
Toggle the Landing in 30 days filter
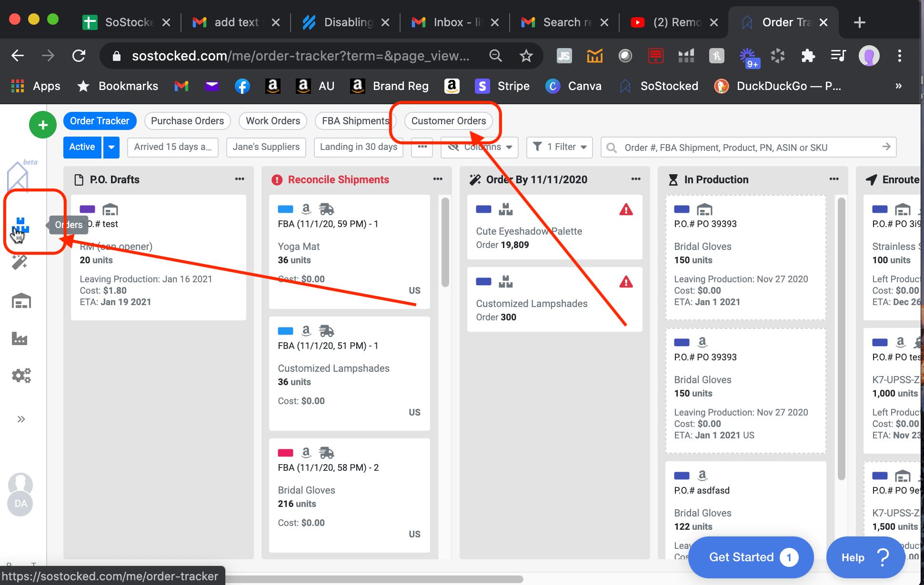(358, 147)
